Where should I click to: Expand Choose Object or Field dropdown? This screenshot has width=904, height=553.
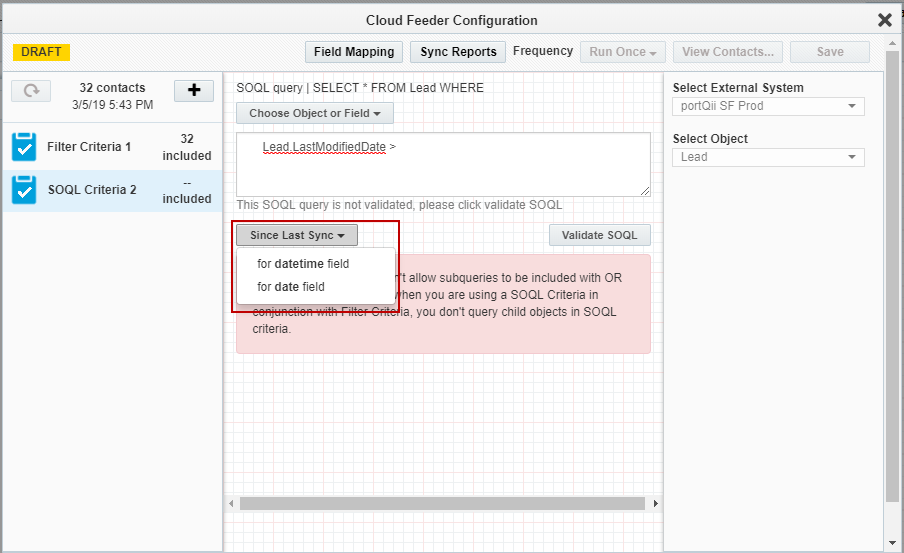click(x=315, y=114)
